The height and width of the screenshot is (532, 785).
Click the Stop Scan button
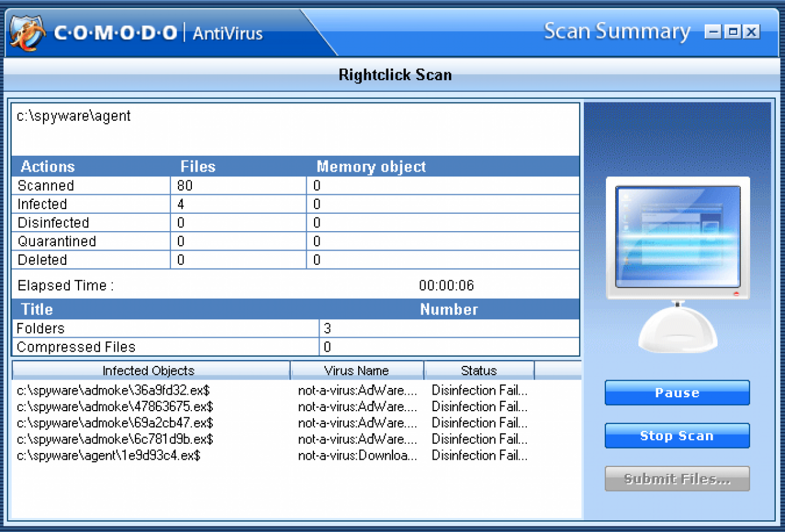pos(677,436)
